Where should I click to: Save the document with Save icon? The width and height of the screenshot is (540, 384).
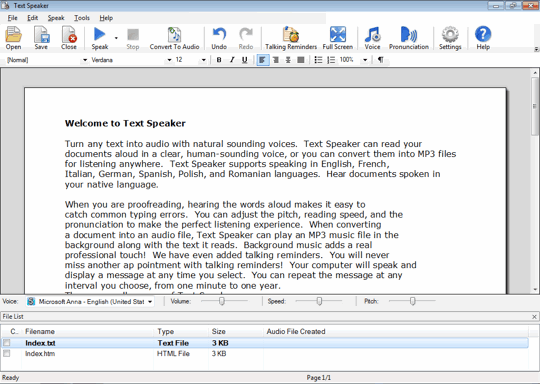[41, 38]
